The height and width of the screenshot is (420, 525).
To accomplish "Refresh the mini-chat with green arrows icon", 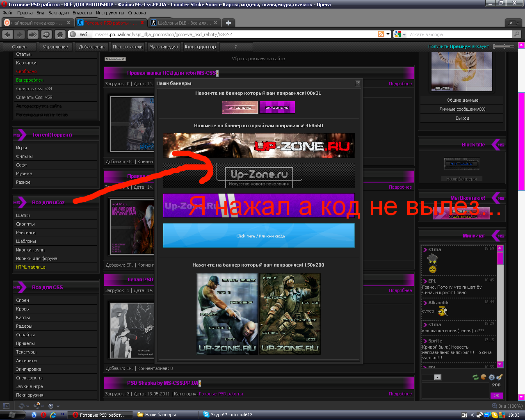I will coord(475,377).
